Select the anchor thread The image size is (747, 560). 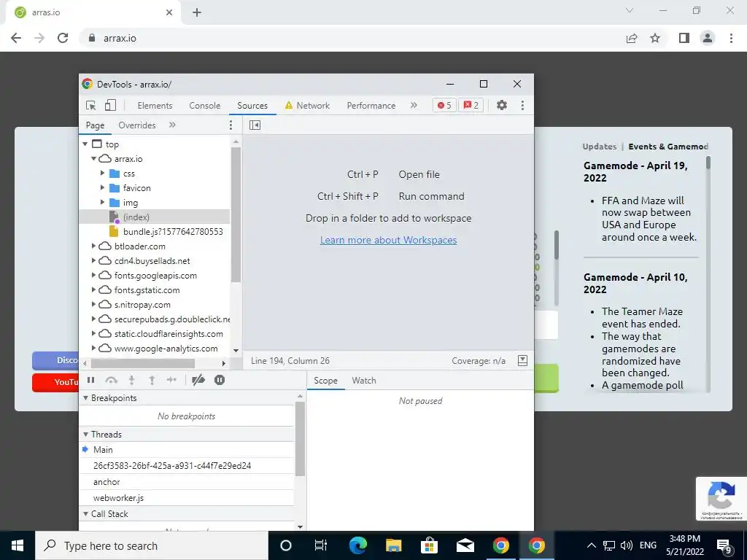(x=187, y=482)
